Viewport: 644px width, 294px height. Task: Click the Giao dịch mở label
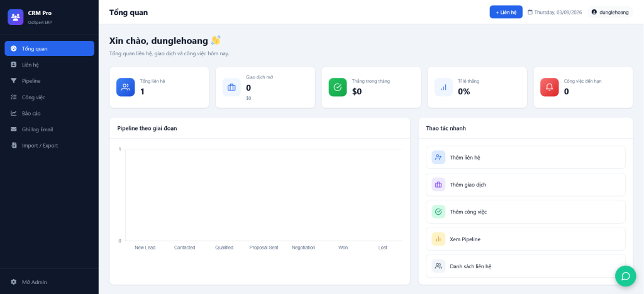point(260,77)
